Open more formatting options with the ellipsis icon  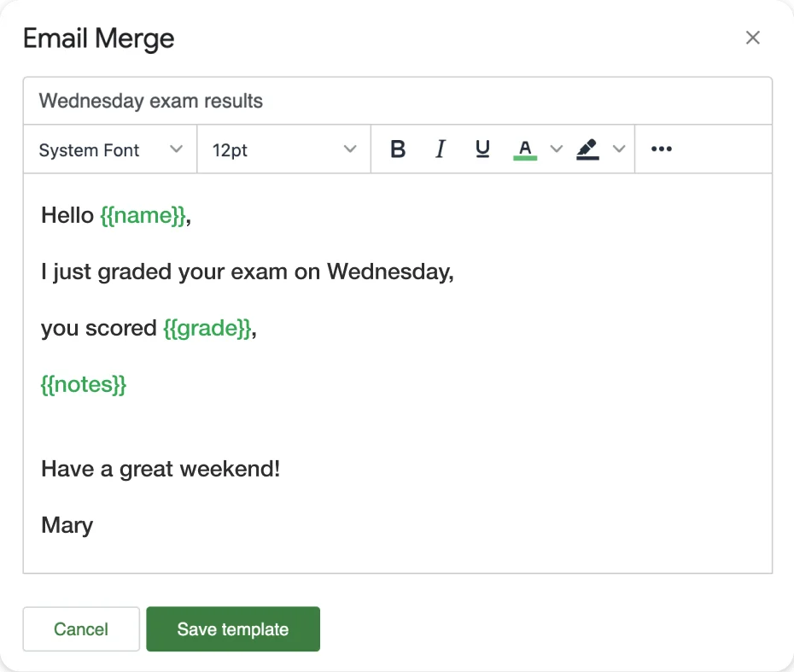(x=661, y=149)
